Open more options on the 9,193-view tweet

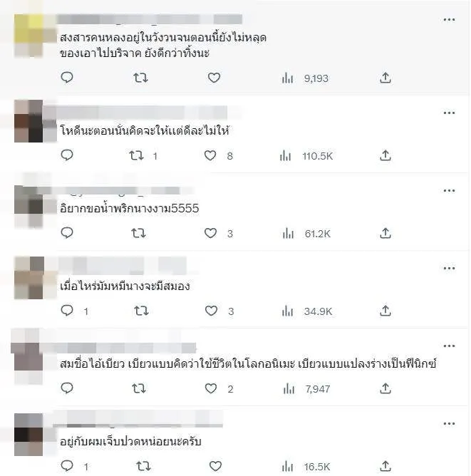tap(449, 20)
